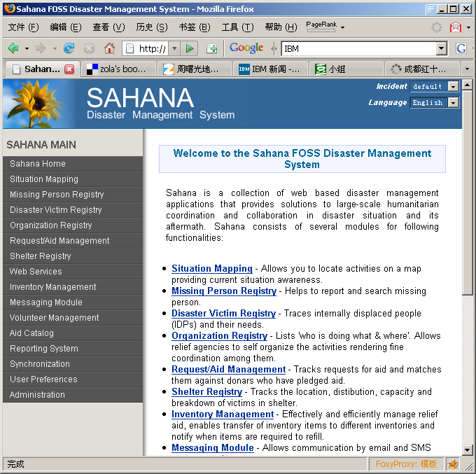
Task: Click the Organization Registry content link
Action: click(x=219, y=335)
